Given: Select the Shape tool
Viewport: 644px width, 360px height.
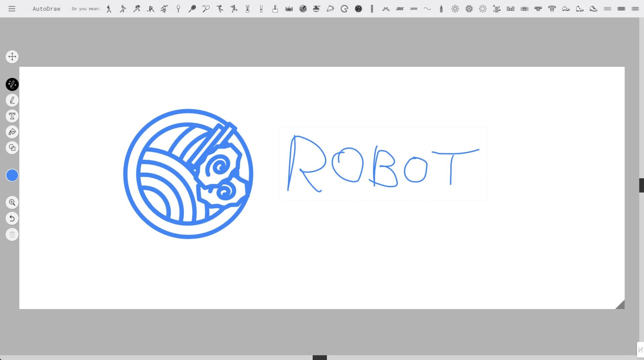Looking at the screenshot, I should point(12,148).
